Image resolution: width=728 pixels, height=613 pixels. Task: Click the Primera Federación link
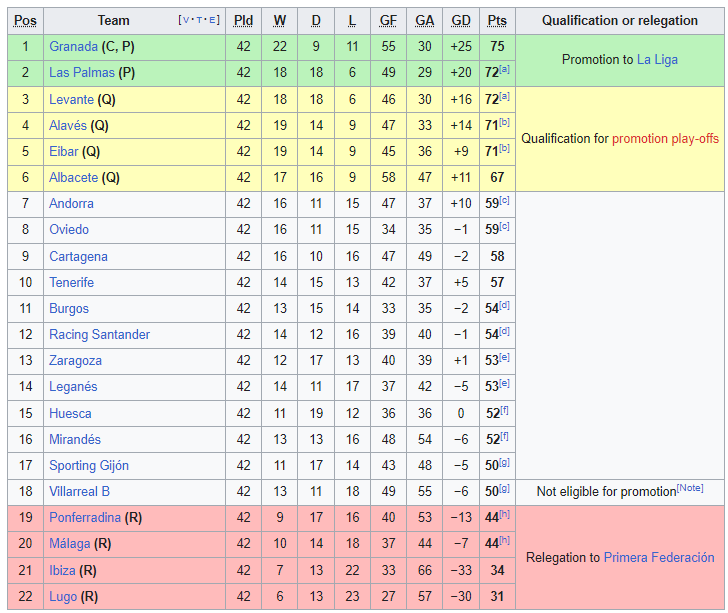click(658, 557)
